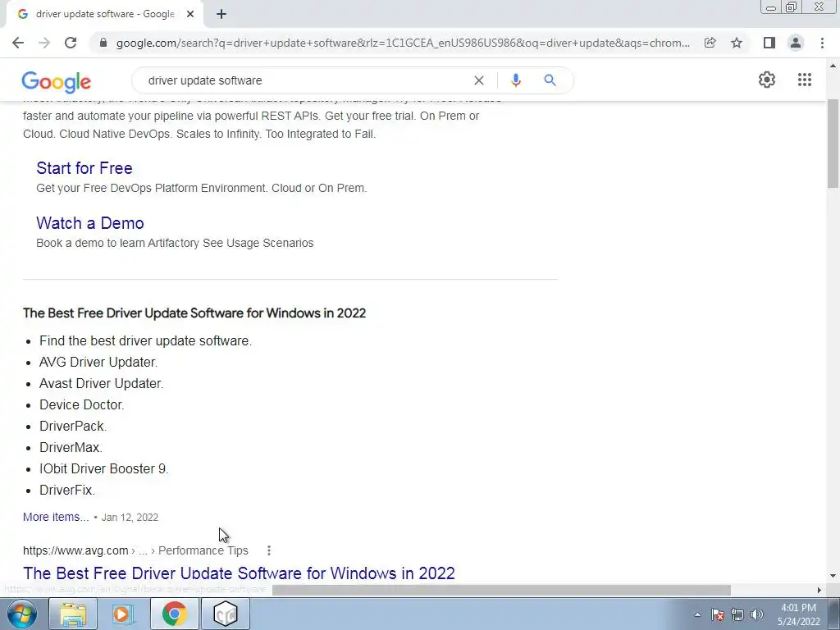Open the Google apps grid
840x630 pixels.
tap(804, 80)
